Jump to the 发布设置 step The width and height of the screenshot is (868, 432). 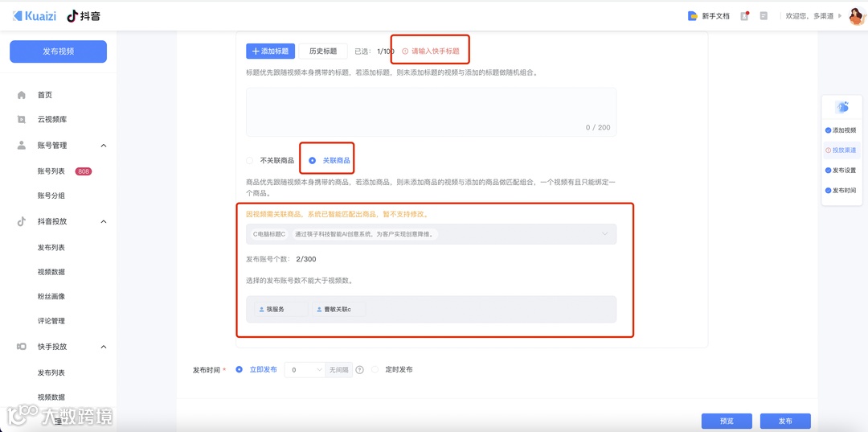point(844,170)
